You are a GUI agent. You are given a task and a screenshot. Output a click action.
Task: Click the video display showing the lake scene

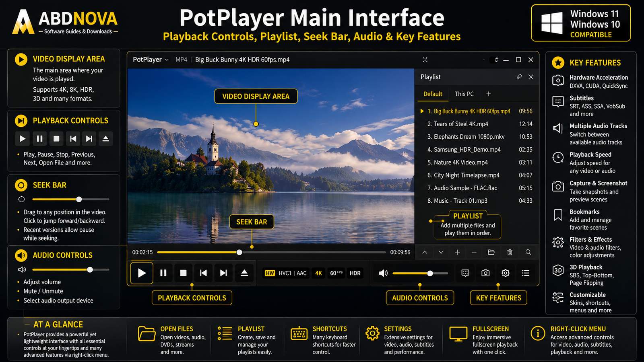(271, 156)
